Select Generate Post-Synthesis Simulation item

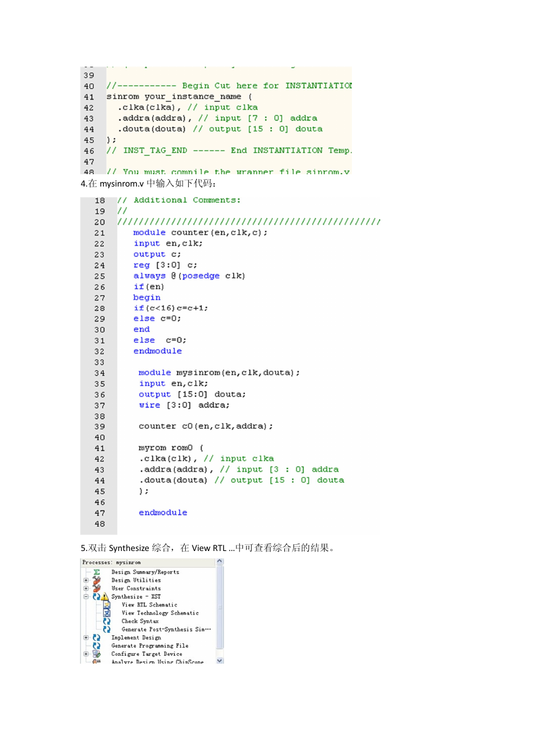[x=166, y=629]
